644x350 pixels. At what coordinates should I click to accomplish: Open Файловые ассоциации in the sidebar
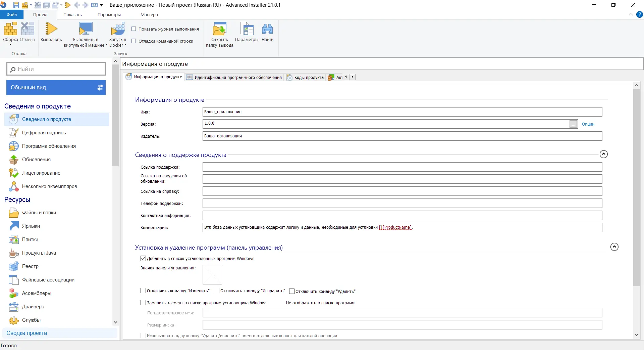[57, 280]
